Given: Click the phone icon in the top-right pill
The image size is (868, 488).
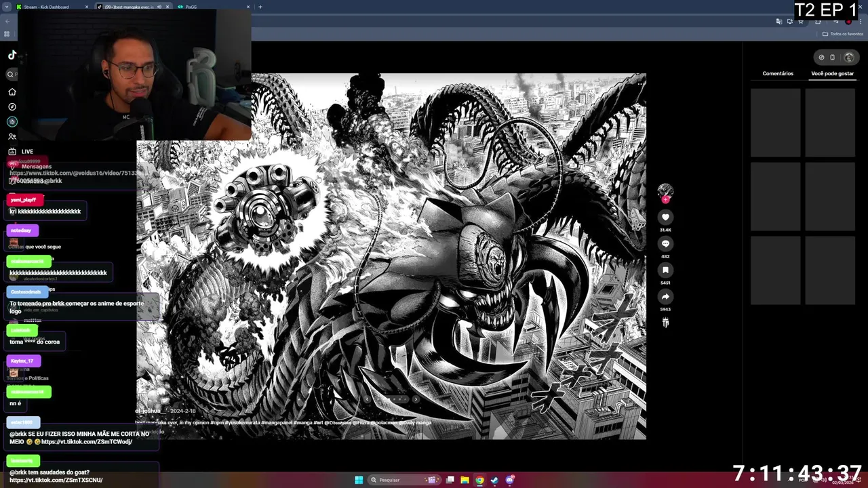Looking at the screenshot, I should click(833, 57).
